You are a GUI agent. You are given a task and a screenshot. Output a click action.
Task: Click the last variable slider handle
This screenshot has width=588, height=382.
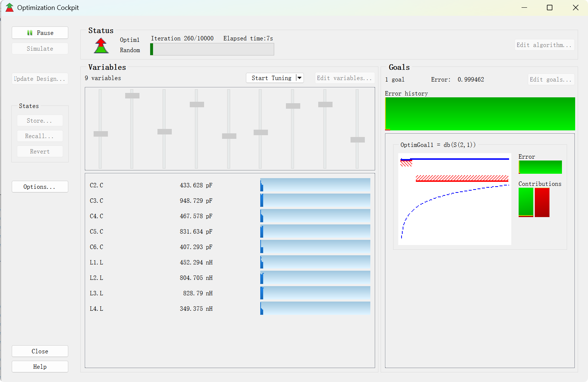point(357,140)
